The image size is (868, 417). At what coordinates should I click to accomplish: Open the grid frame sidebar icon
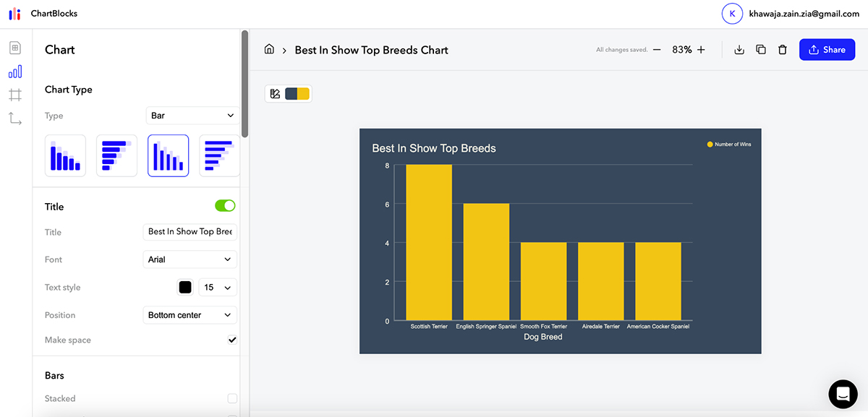[x=15, y=95]
